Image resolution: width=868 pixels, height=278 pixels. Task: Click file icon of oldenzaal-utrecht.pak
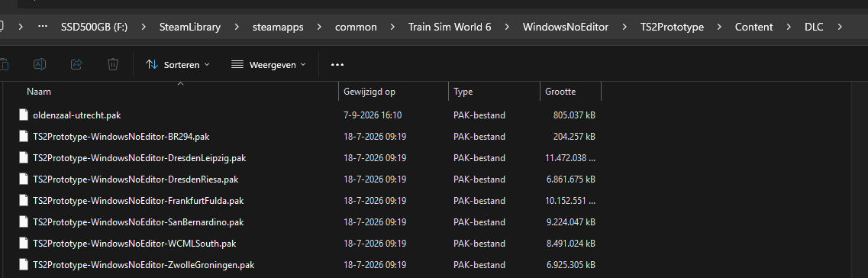coord(23,115)
